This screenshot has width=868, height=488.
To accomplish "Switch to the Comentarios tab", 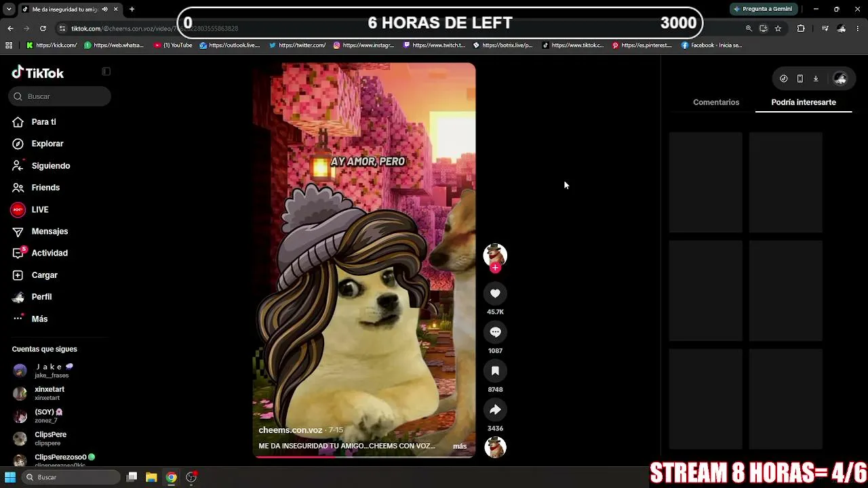I will [x=716, y=102].
